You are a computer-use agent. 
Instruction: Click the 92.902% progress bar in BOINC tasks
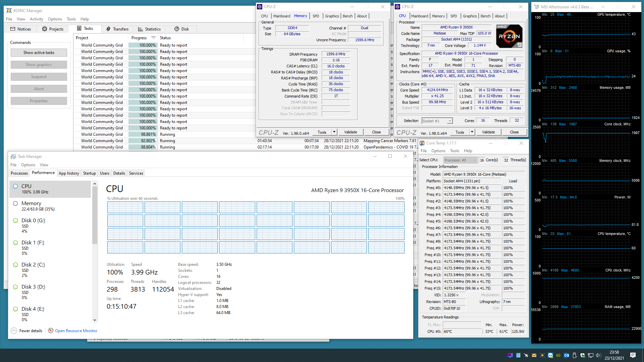(x=143, y=141)
